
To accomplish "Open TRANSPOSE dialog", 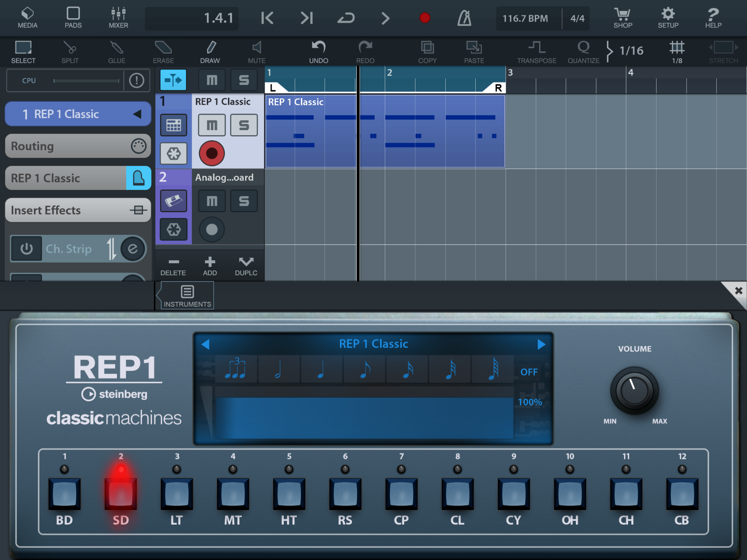I will [537, 52].
